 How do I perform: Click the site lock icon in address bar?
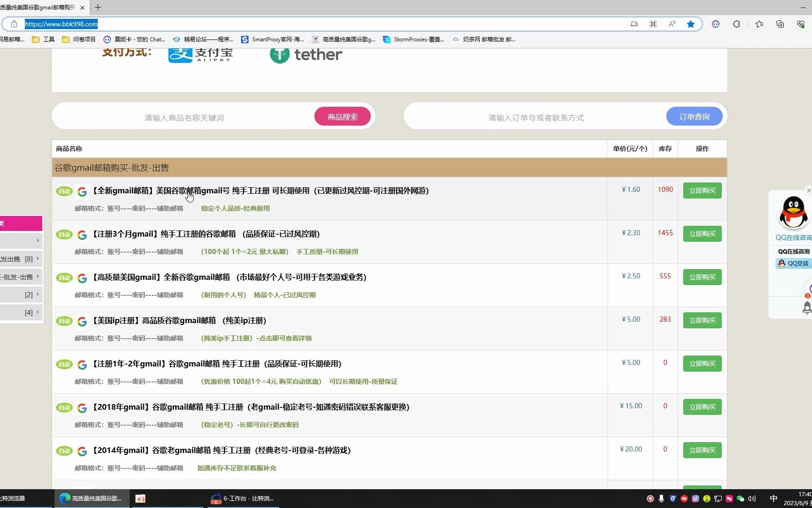[14, 24]
